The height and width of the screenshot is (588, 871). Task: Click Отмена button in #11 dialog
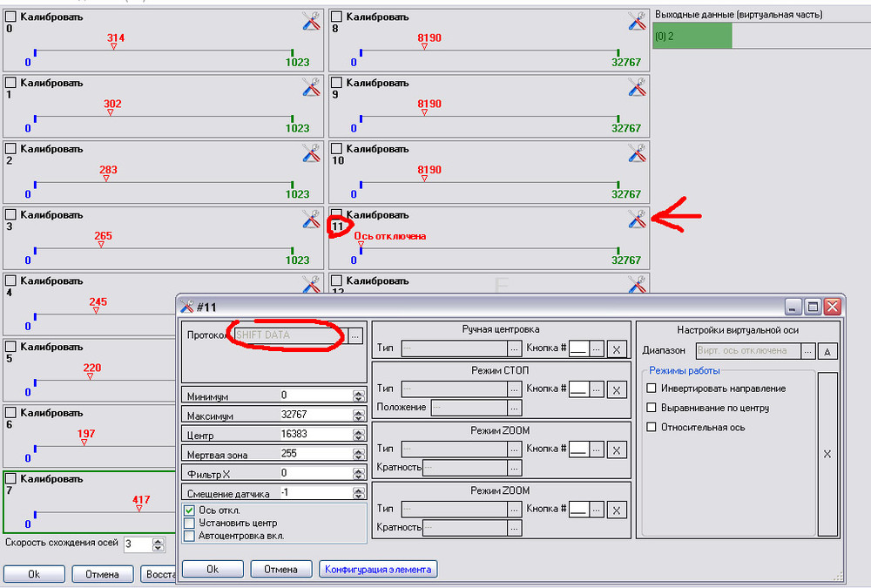pyautogui.click(x=281, y=569)
